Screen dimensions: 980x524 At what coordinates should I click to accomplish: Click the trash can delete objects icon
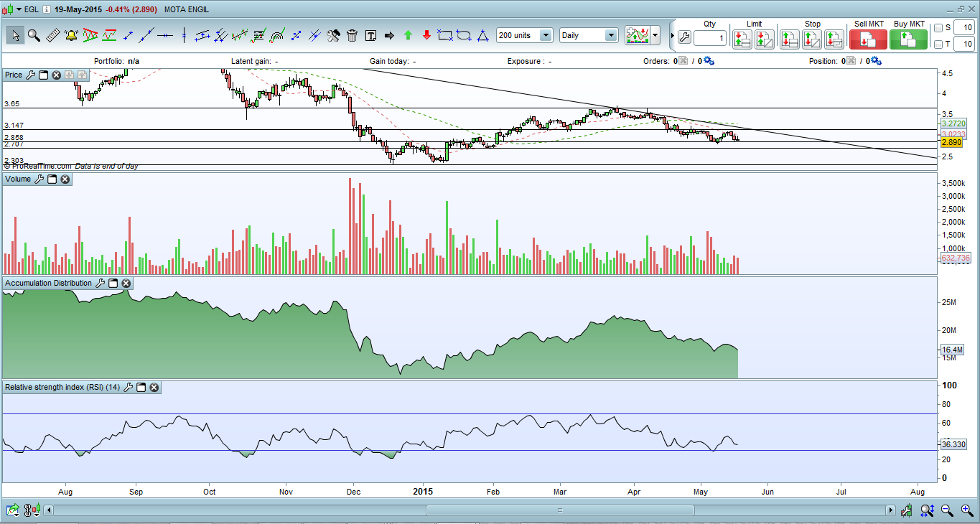[x=352, y=35]
